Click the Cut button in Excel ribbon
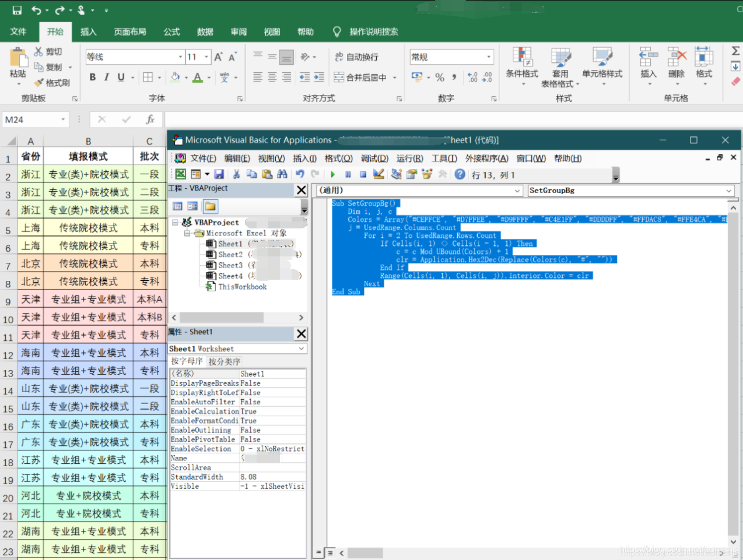Screen dimensions: 743x560 pos(48,52)
